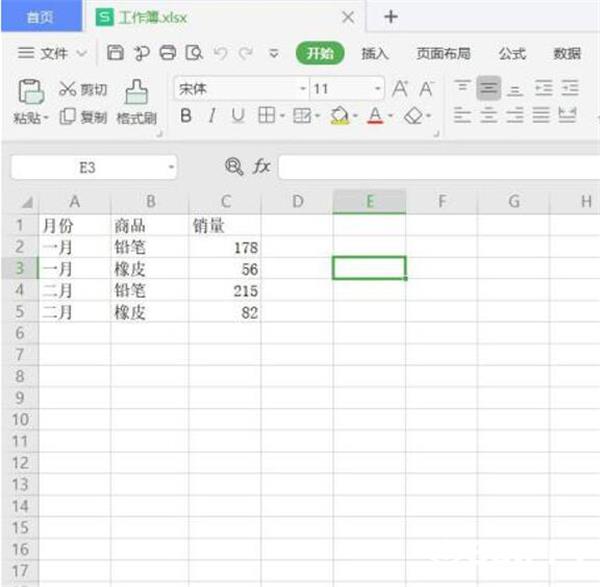Click the Redo arrow

[x=246, y=53]
